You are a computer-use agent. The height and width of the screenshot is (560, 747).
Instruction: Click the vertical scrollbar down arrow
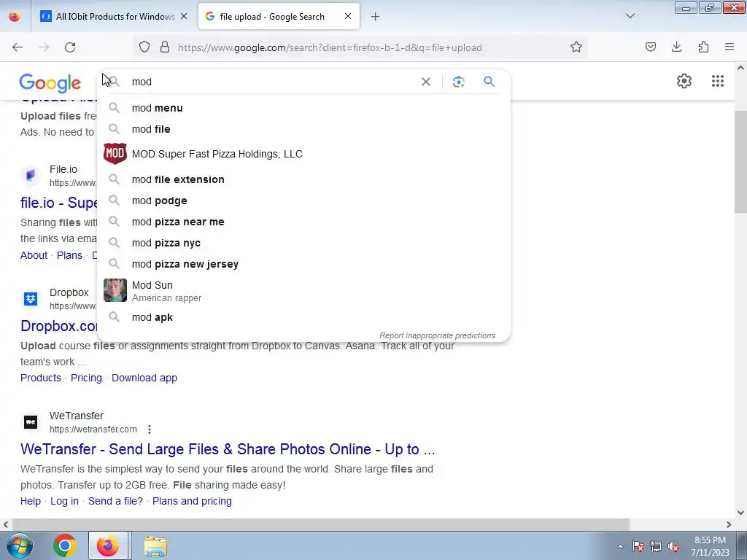(x=740, y=513)
